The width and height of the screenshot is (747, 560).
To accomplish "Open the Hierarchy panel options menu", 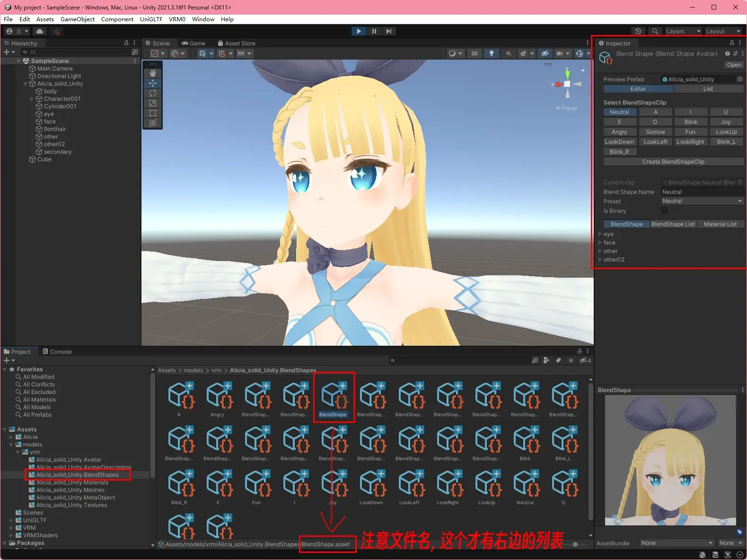I will [134, 43].
